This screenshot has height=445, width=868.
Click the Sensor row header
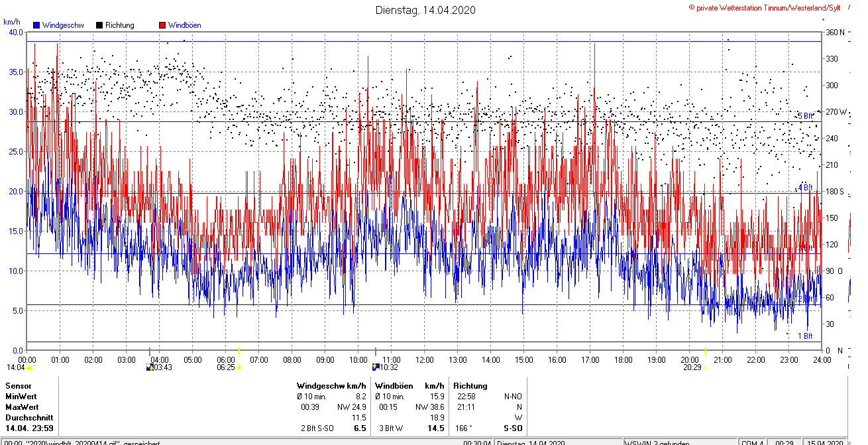(18, 385)
